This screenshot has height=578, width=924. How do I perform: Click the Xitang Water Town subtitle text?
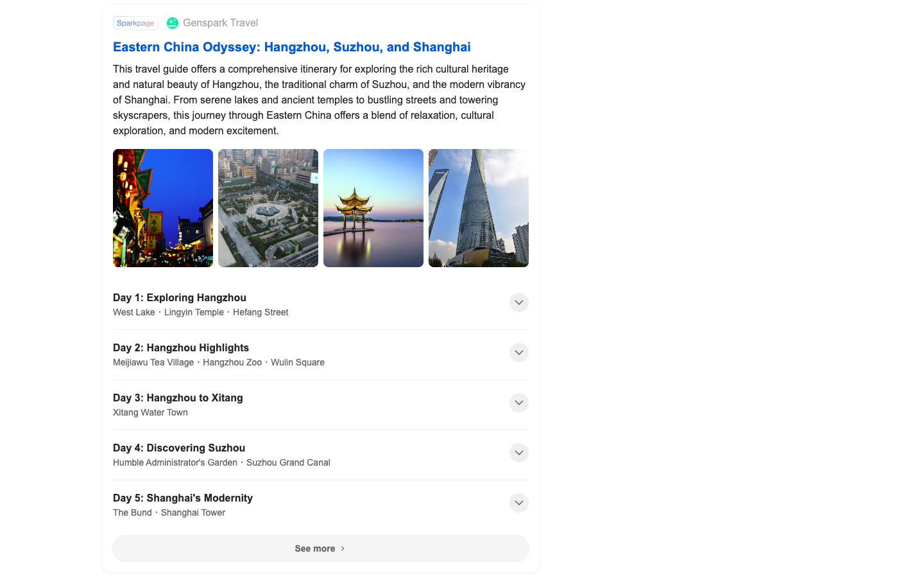(x=150, y=412)
